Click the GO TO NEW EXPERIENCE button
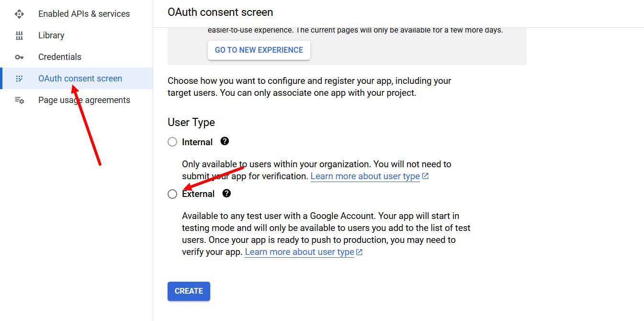The image size is (644, 321). 259,50
